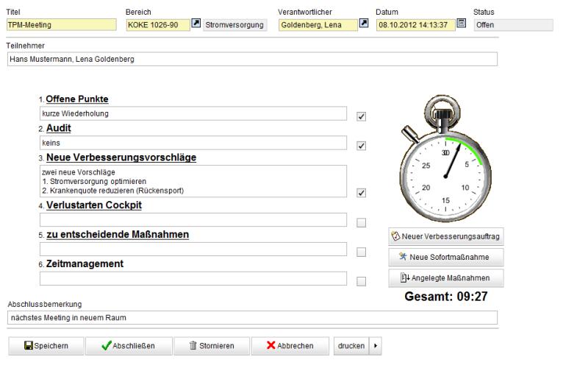Screen dimensions: 588x368
Task: Click the empty Zeitmanagement field
Action: (x=193, y=278)
